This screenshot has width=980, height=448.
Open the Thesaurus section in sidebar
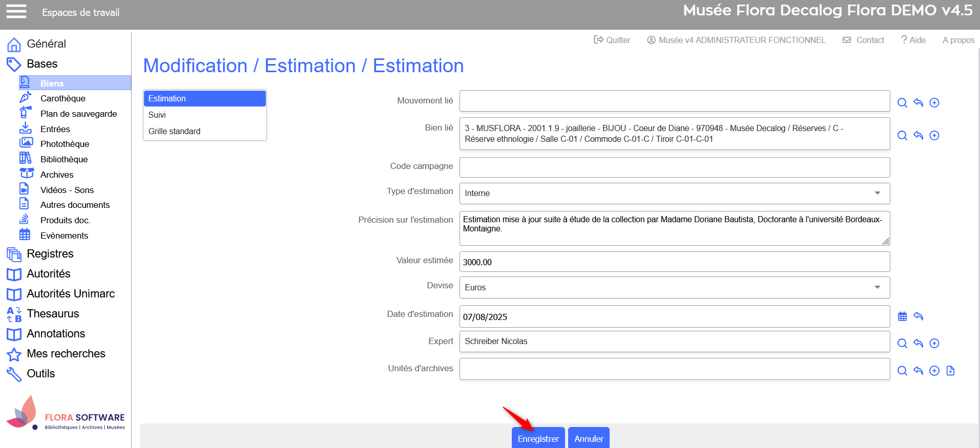pos(53,313)
